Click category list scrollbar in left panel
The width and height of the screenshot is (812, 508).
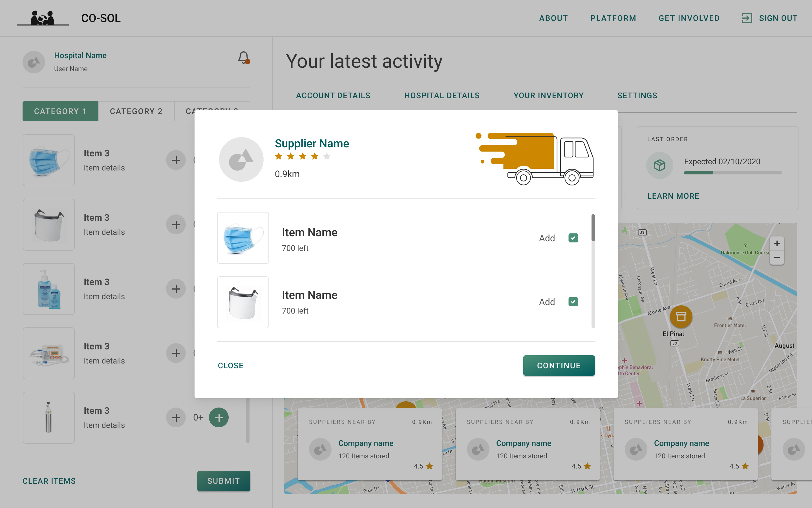248,420
